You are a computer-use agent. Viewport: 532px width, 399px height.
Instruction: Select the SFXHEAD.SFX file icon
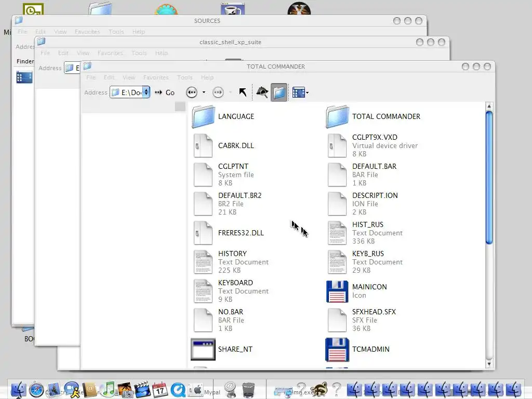click(337, 320)
